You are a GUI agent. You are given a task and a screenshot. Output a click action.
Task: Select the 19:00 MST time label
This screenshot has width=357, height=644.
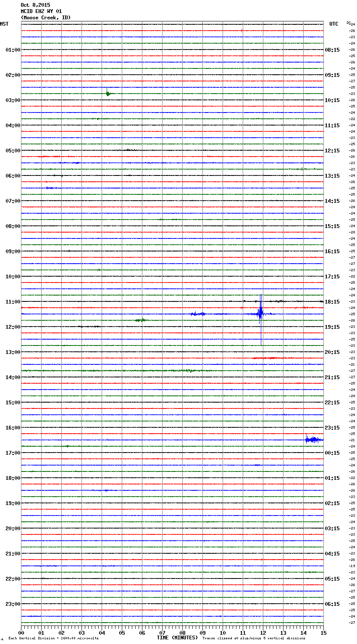pyautogui.click(x=13, y=503)
